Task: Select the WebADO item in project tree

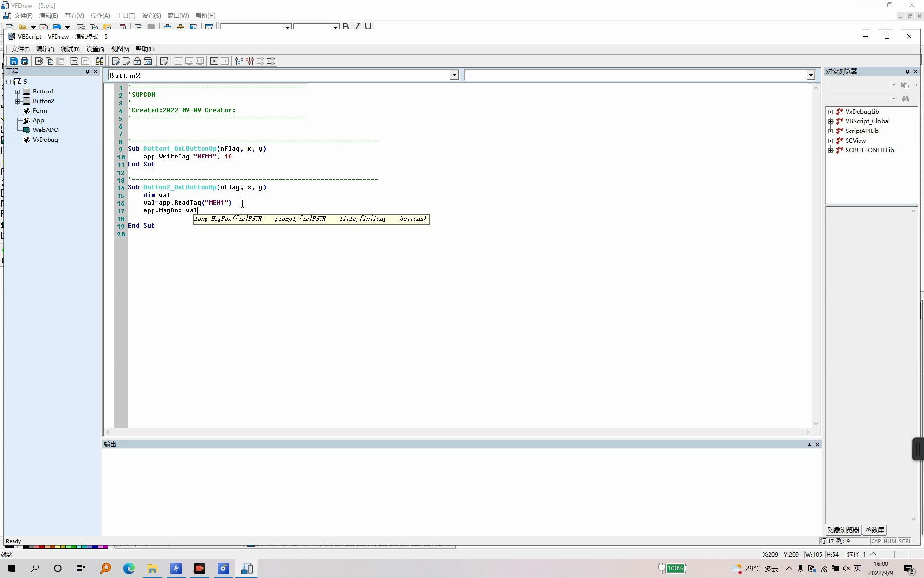Action: click(x=45, y=130)
